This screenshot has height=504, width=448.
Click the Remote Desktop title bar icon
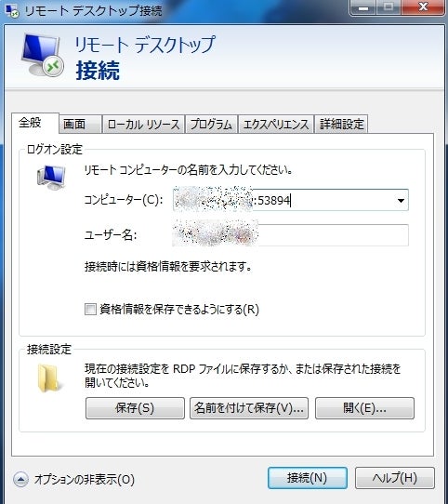13,10
